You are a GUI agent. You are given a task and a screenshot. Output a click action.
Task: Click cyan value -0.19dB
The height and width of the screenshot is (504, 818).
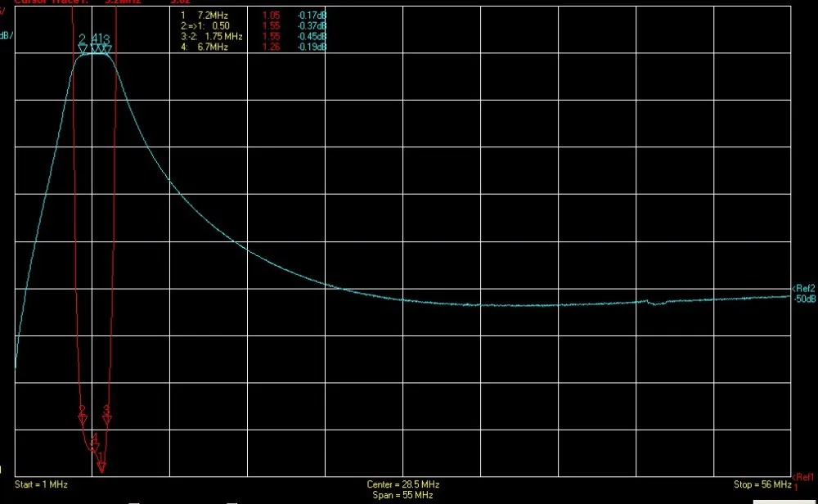[x=312, y=47]
